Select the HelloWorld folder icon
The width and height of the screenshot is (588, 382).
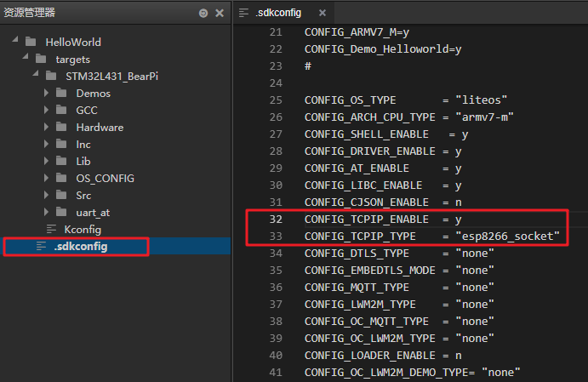pyautogui.click(x=31, y=42)
